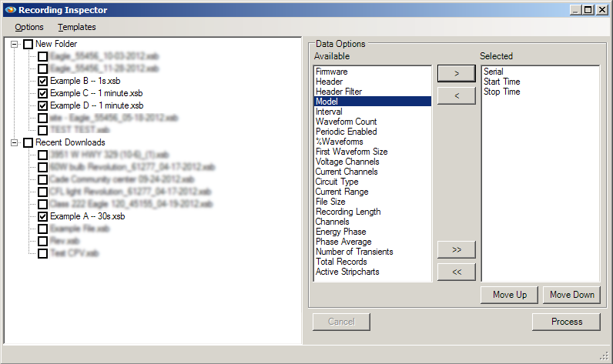Select Start Time in the Selected list

click(541, 82)
